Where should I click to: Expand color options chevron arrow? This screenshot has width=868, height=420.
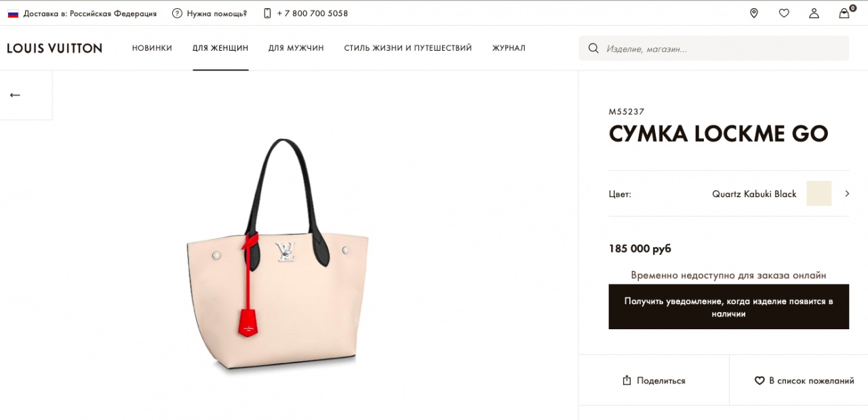[x=847, y=194]
